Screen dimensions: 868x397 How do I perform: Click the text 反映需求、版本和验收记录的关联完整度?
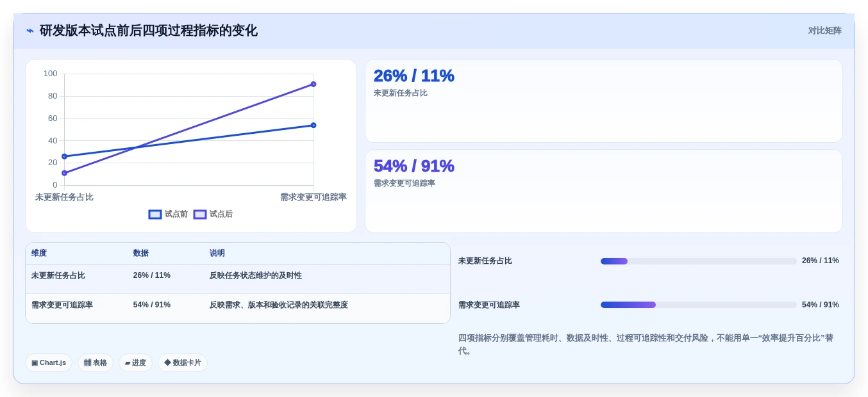point(279,305)
